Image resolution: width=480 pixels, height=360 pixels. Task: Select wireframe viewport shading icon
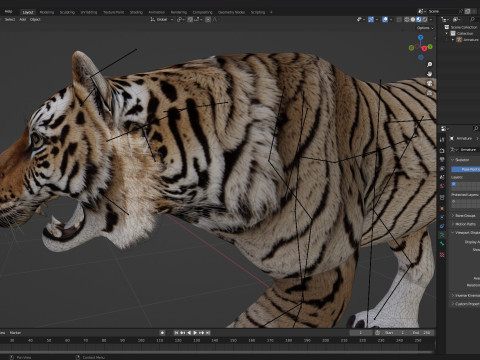tap(407, 20)
